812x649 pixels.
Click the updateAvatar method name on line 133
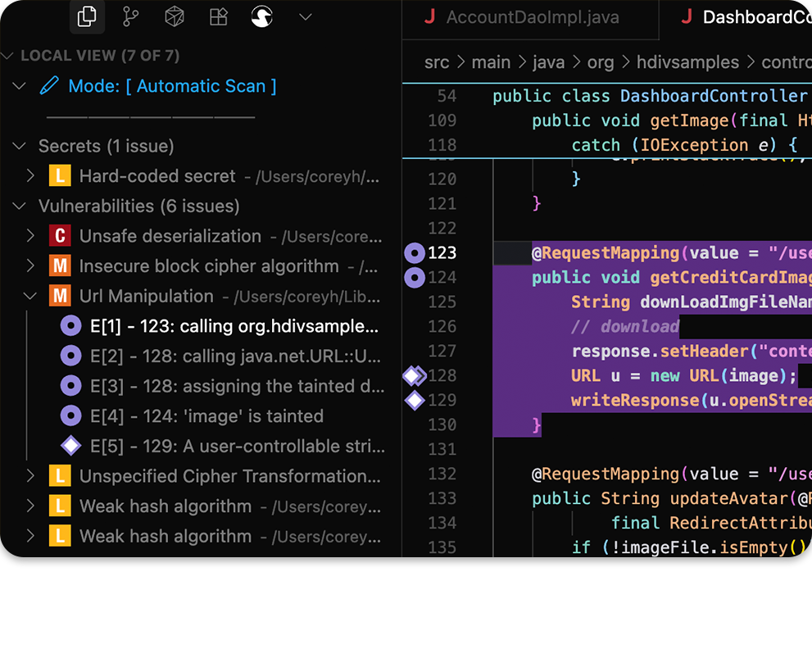click(728, 499)
